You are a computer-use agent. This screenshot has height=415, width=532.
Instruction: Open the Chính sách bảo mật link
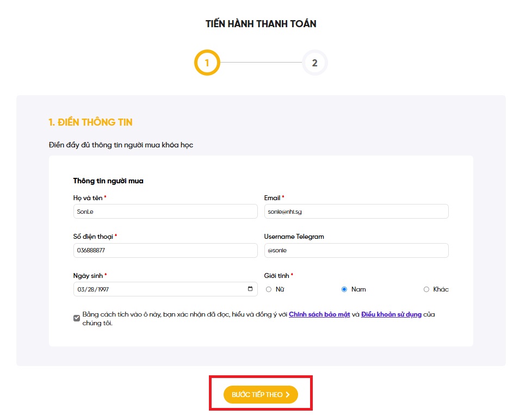pyautogui.click(x=319, y=314)
